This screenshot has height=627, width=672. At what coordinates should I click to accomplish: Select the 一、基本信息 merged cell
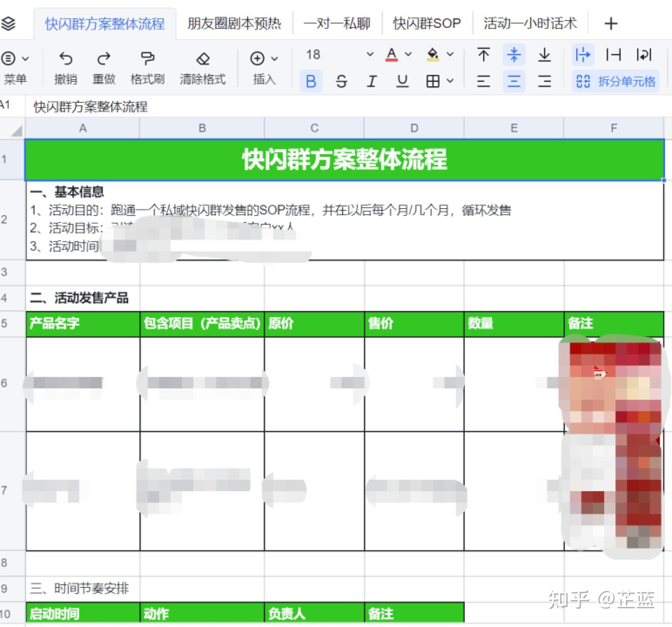coord(345,220)
